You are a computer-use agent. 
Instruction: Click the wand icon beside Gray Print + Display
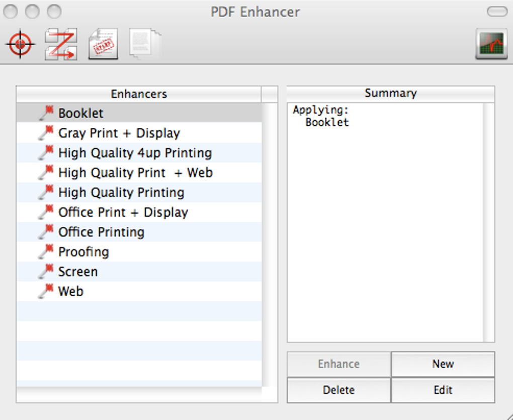coord(46,133)
